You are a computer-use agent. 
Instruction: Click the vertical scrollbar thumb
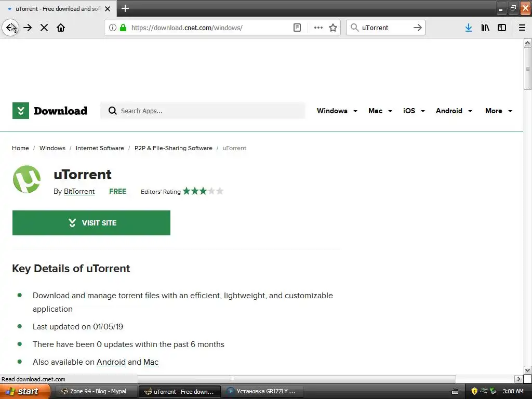[x=527, y=69]
